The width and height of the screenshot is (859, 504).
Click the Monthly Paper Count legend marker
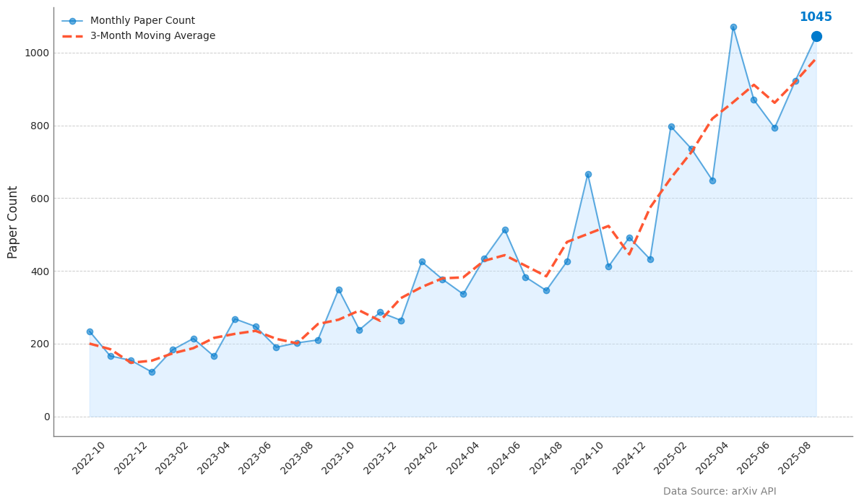tap(72, 21)
